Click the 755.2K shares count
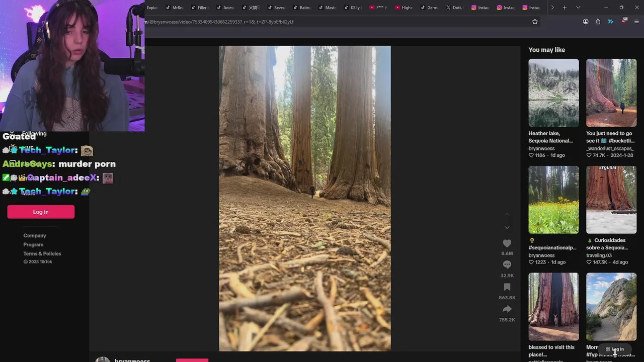This screenshot has height=362, width=644. point(507,320)
